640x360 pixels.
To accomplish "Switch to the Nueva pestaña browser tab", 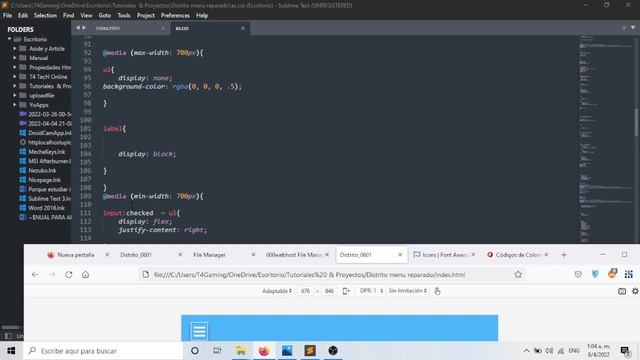I will 76,255.
